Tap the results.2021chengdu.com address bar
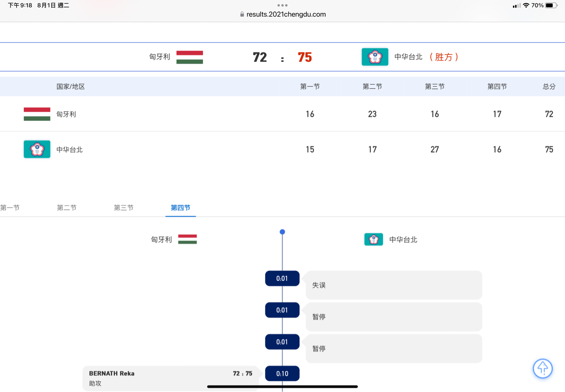 (x=286, y=14)
